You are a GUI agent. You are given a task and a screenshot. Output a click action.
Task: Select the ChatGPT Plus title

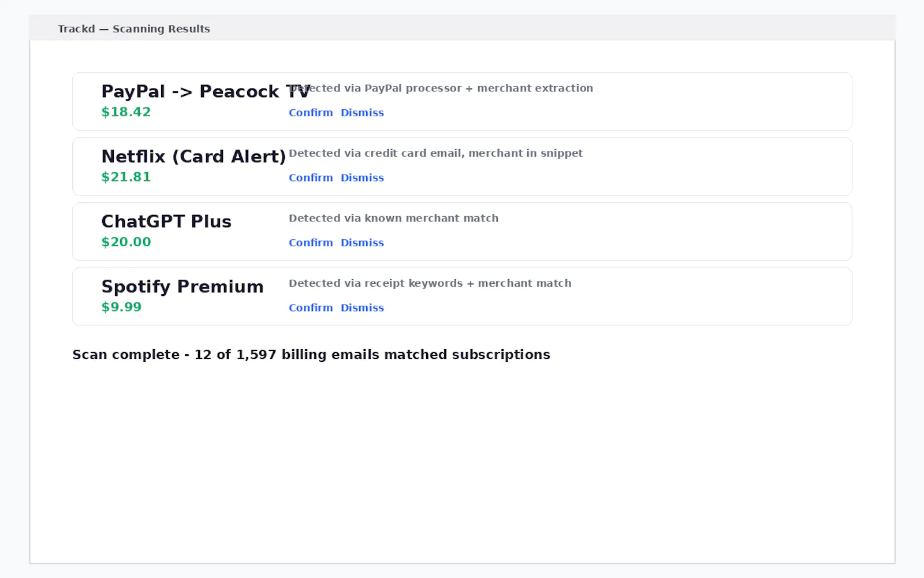tap(166, 221)
